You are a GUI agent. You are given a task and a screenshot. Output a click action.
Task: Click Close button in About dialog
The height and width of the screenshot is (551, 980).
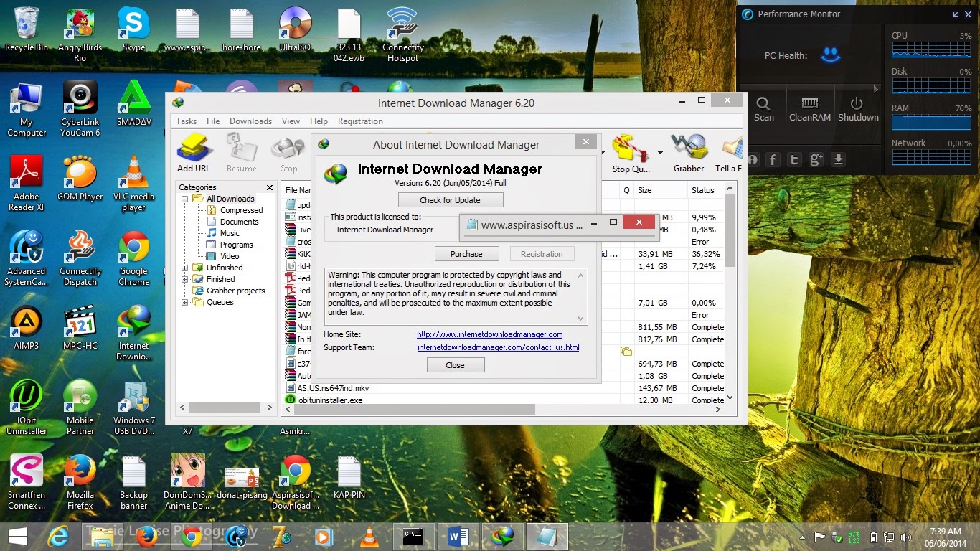[455, 365]
